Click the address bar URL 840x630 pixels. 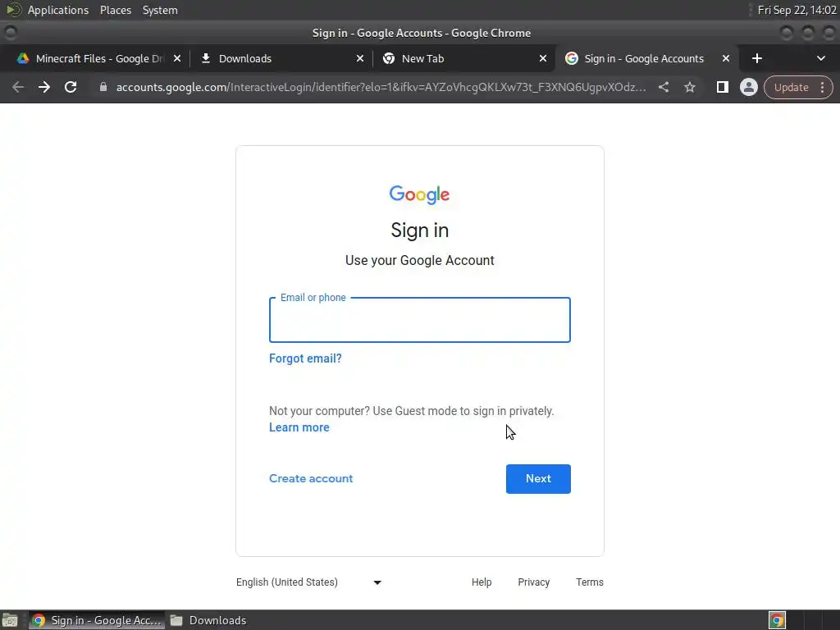tap(381, 87)
